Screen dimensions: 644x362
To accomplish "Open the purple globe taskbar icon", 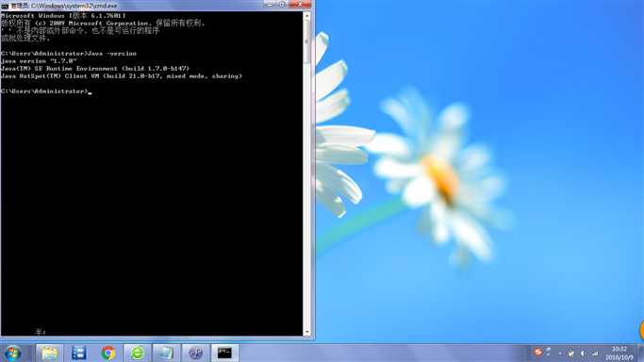I will (x=195, y=353).
